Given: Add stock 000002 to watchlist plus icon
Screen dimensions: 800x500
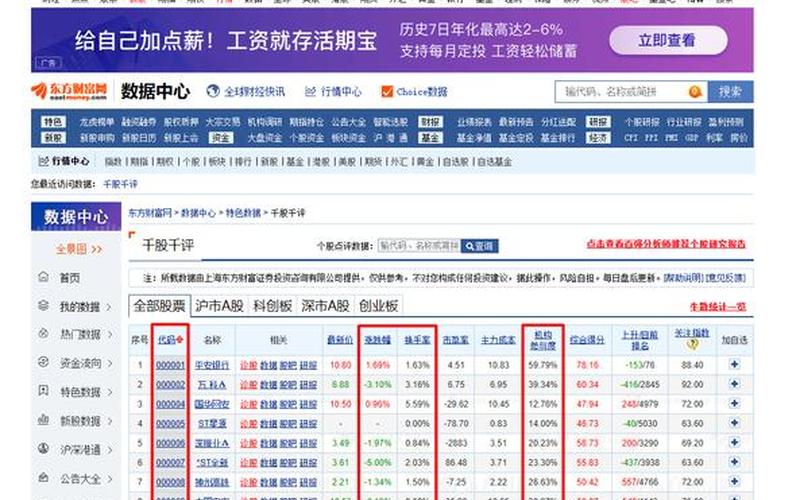Looking at the screenshot, I should (x=734, y=384).
